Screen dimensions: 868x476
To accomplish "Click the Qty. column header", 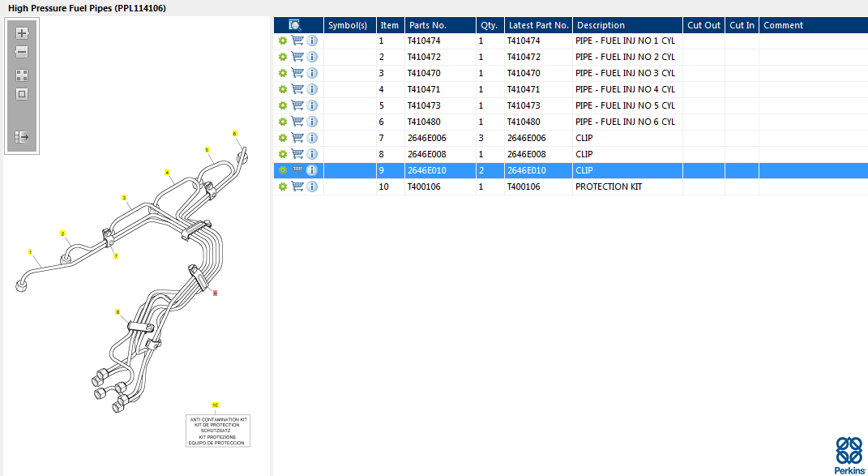I will coord(488,25).
